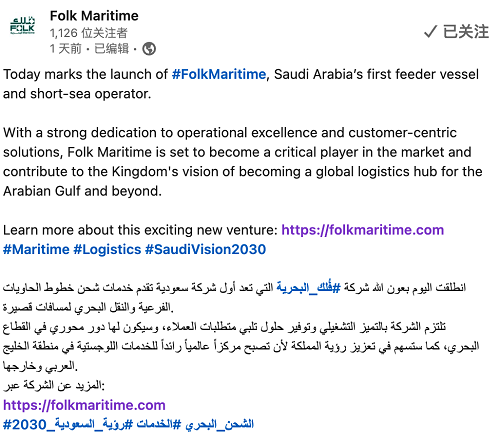
Task: Open the Arabic #2030_رؤية_السعودية hashtag
Action: pos(68,425)
